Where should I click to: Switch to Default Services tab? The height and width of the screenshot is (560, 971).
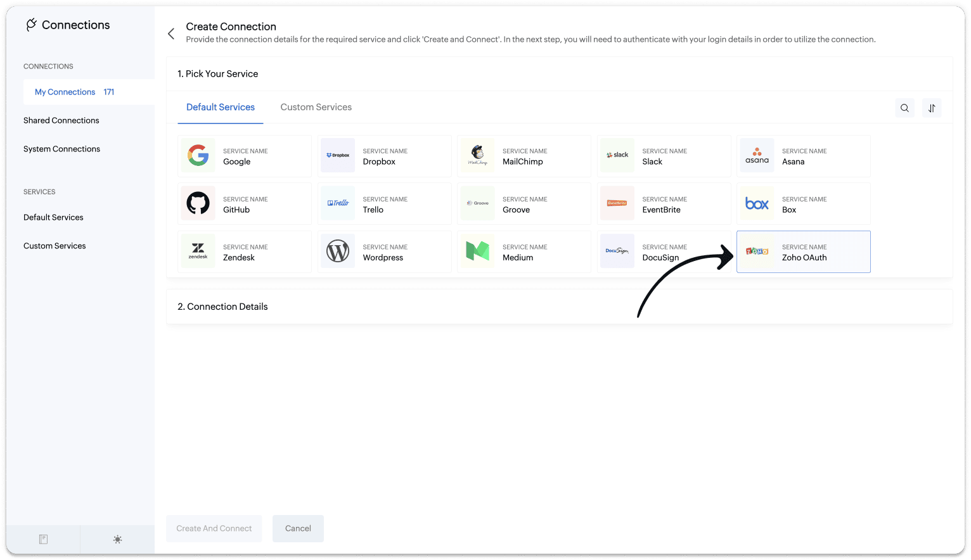click(221, 107)
